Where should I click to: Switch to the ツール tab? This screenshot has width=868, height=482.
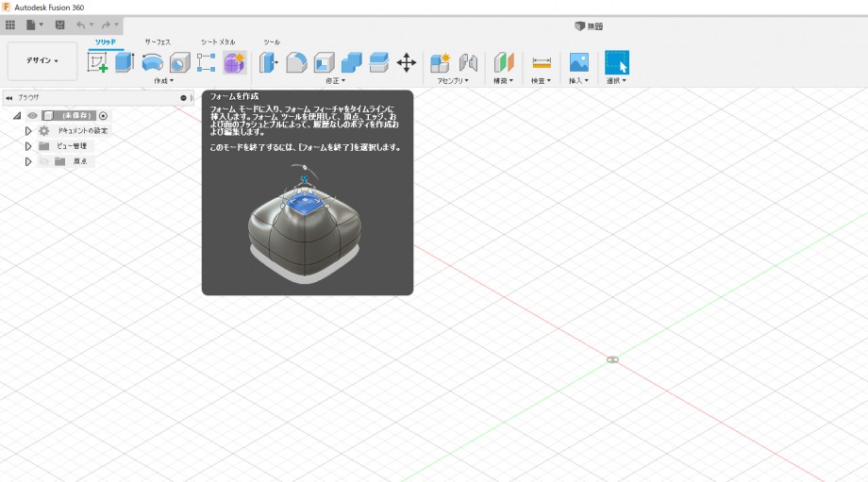272,42
